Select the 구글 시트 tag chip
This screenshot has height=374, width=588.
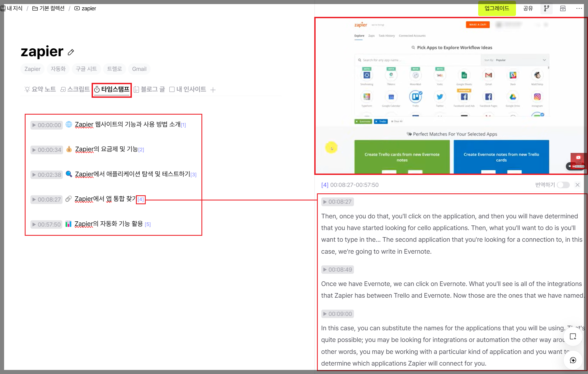click(86, 69)
